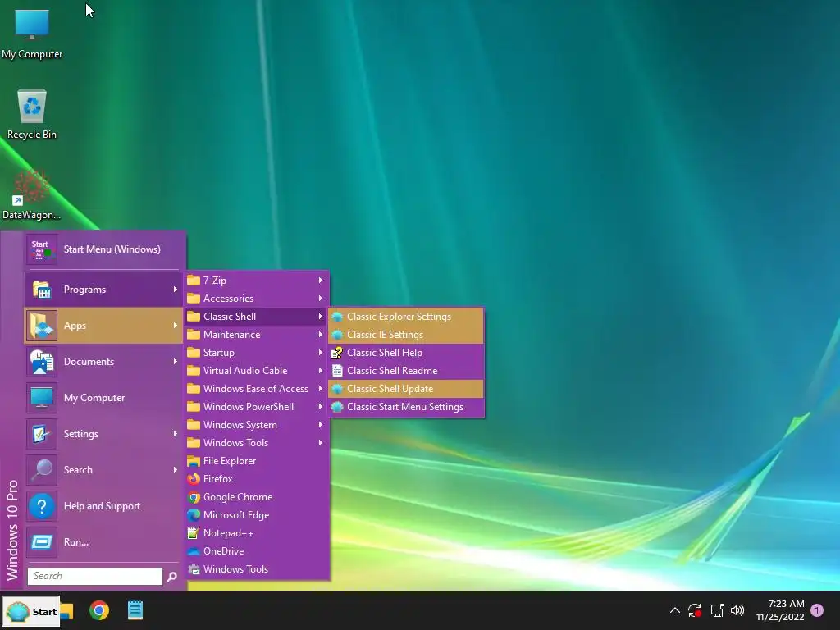This screenshot has width=840, height=630.
Task: Open File Explorer from the apps list
Action: point(258,461)
